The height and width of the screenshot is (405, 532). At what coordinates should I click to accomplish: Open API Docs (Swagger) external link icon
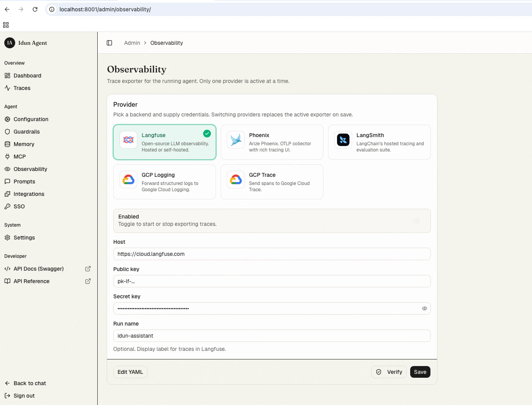(88, 269)
